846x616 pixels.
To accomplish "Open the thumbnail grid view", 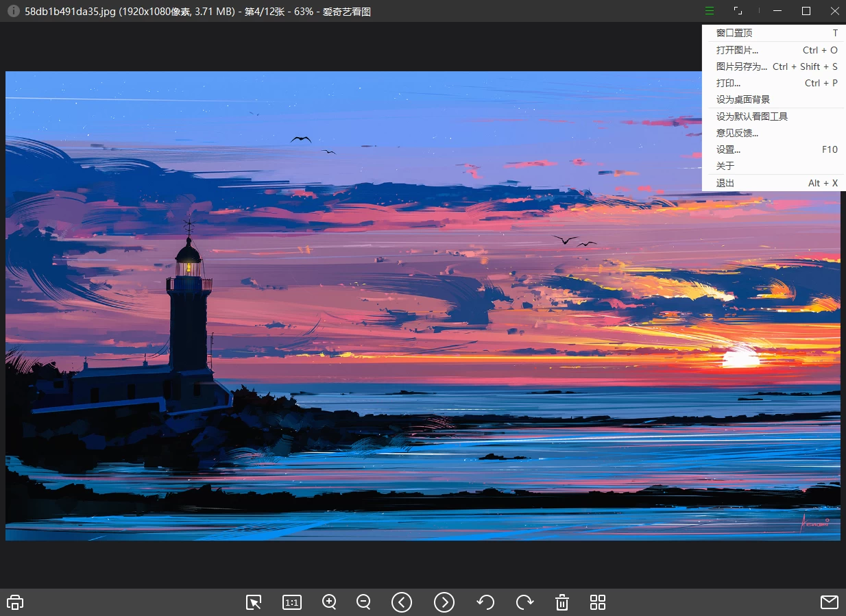I will tap(598, 602).
